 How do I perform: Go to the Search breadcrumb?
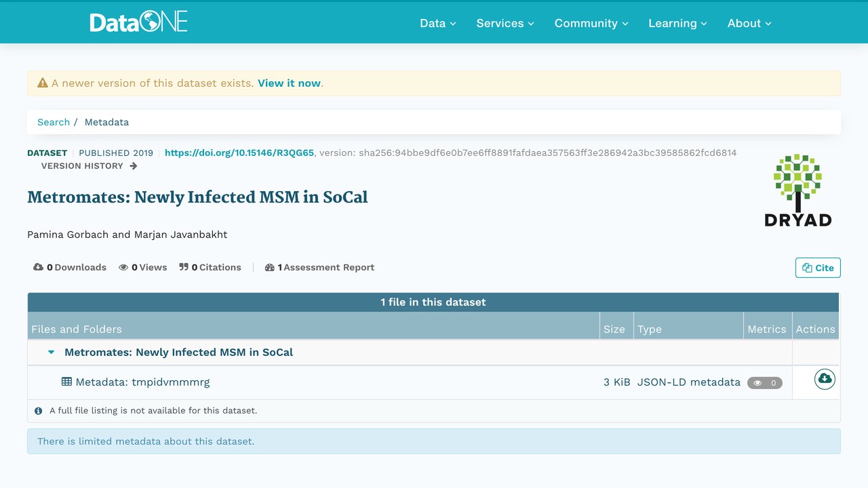tap(54, 122)
